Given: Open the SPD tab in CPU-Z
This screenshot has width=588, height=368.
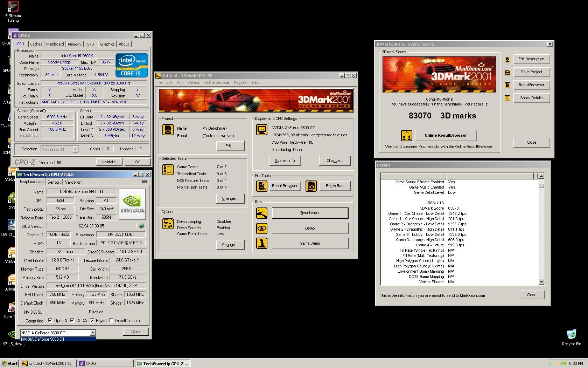Looking at the screenshot, I should click(91, 44).
